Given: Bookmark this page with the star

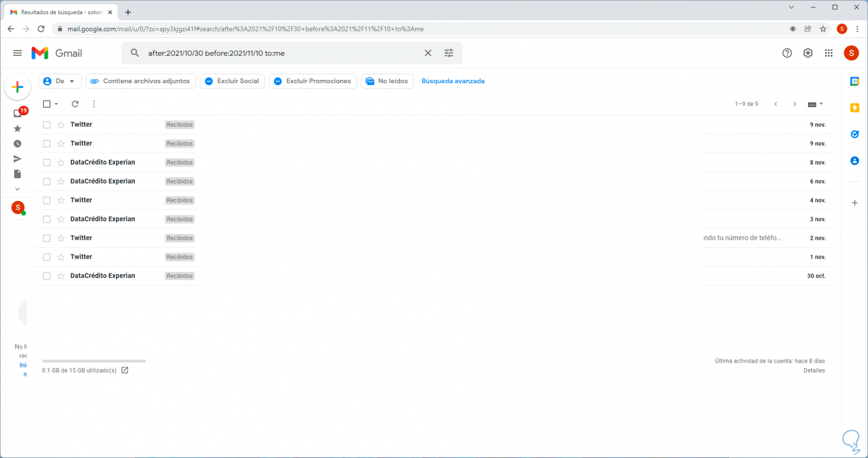Looking at the screenshot, I should point(823,29).
